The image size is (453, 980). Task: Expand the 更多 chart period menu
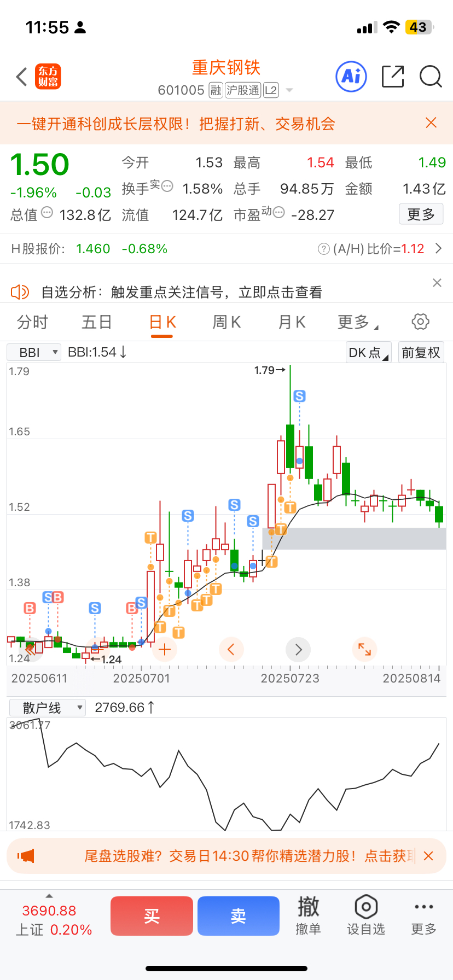point(358,322)
